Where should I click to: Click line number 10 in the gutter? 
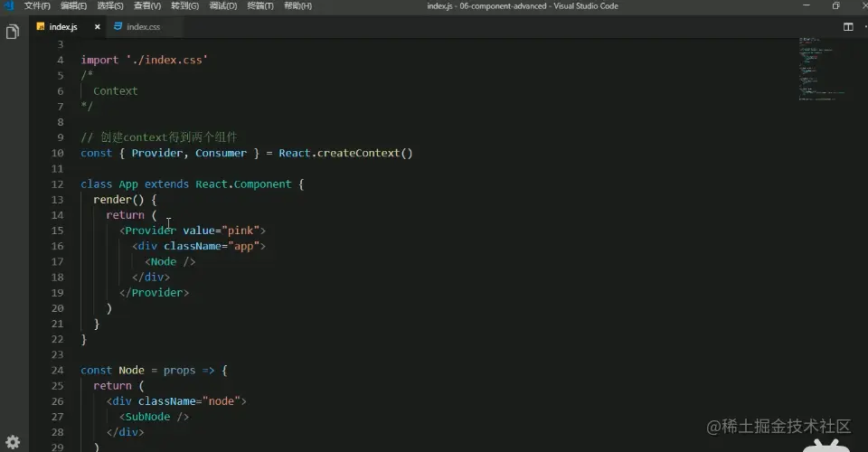coord(58,154)
